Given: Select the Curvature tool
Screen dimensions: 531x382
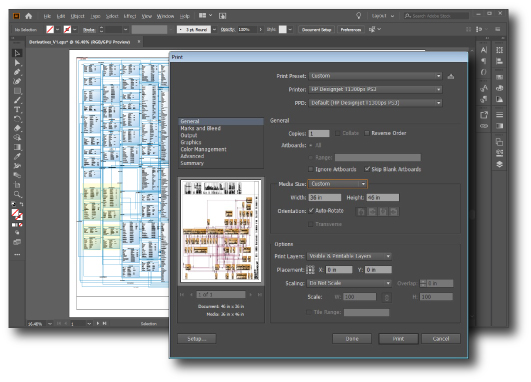Looking at the screenshot, I should [17, 81].
